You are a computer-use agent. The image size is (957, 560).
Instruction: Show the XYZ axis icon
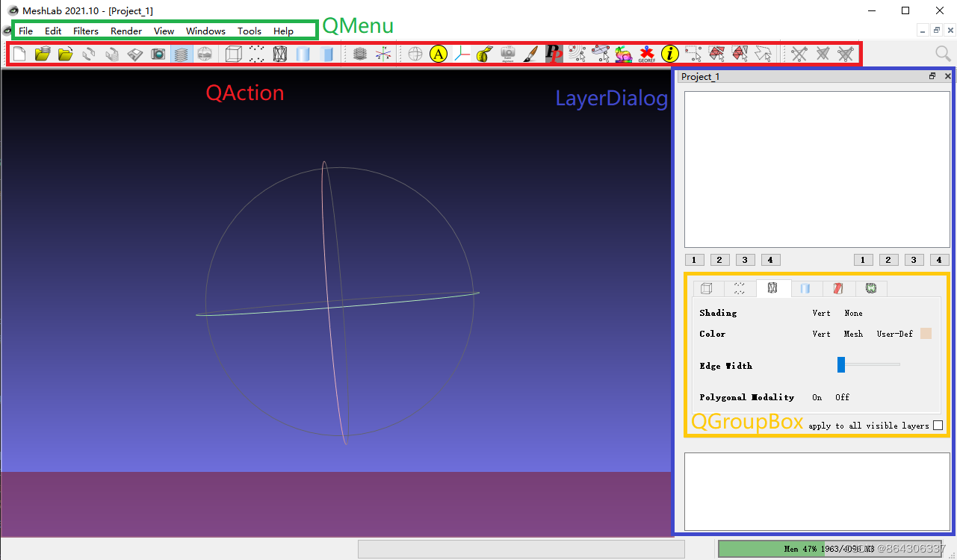click(383, 54)
